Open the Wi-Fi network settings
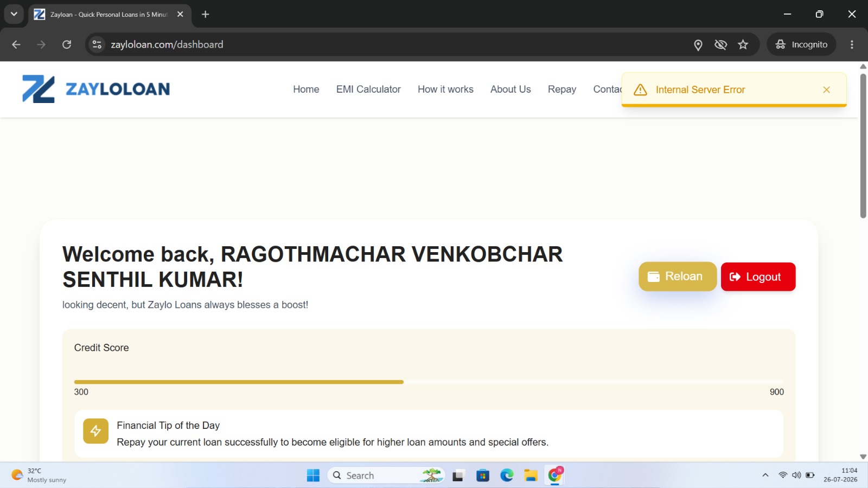868x488 pixels. 783,476
